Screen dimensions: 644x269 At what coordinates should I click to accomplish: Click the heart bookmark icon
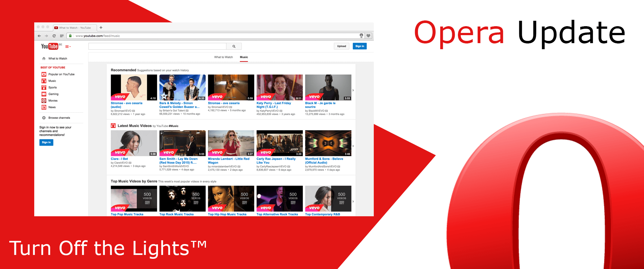(x=368, y=36)
